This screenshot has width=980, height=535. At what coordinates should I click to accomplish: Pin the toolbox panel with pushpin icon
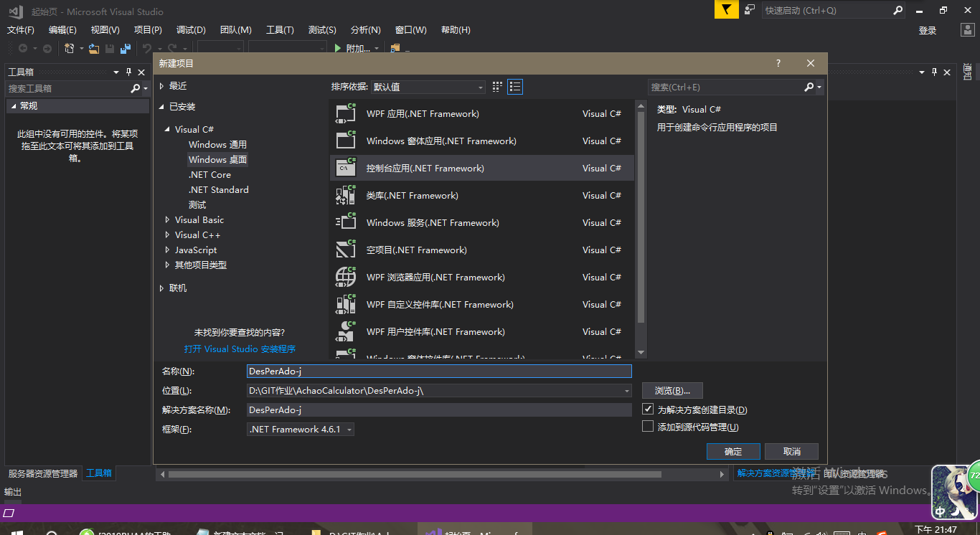[129, 72]
